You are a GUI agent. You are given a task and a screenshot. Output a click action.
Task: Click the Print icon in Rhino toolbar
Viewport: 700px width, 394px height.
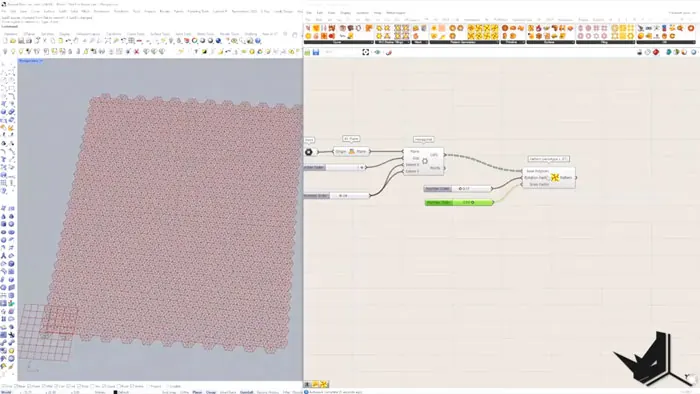29,41
